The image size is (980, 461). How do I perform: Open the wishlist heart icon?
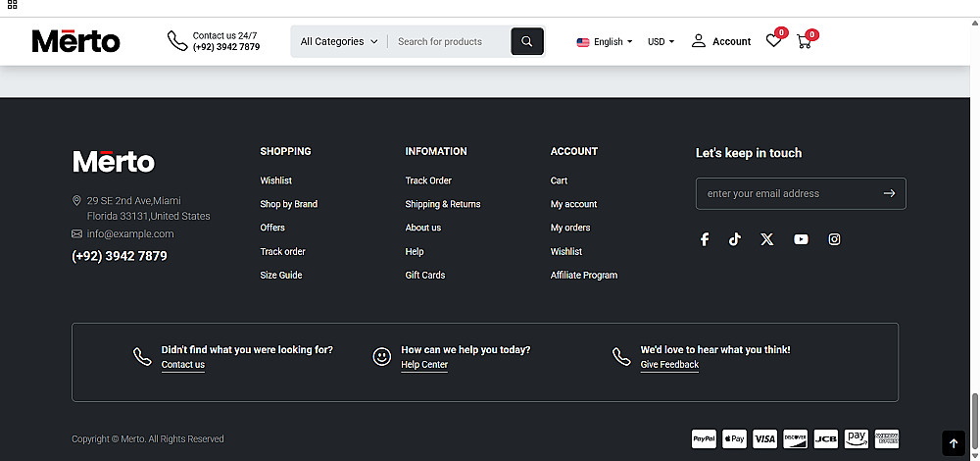pyautogui.click(x=773, y=41)
